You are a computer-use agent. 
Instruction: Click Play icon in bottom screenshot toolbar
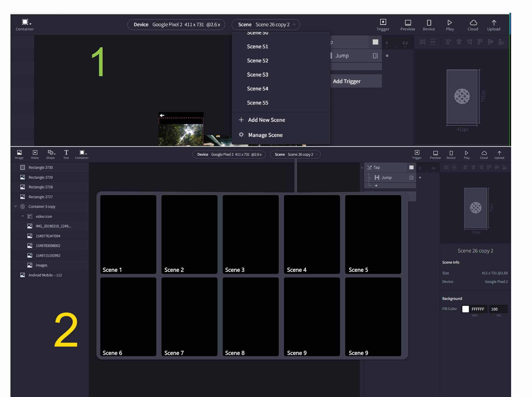pos(467,154)
